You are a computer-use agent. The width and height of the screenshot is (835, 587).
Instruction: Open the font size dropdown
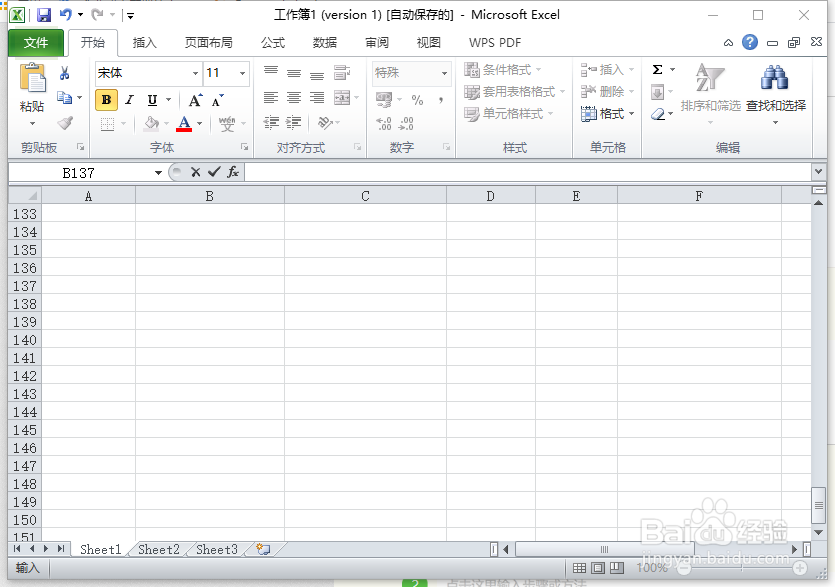point(240,73)
